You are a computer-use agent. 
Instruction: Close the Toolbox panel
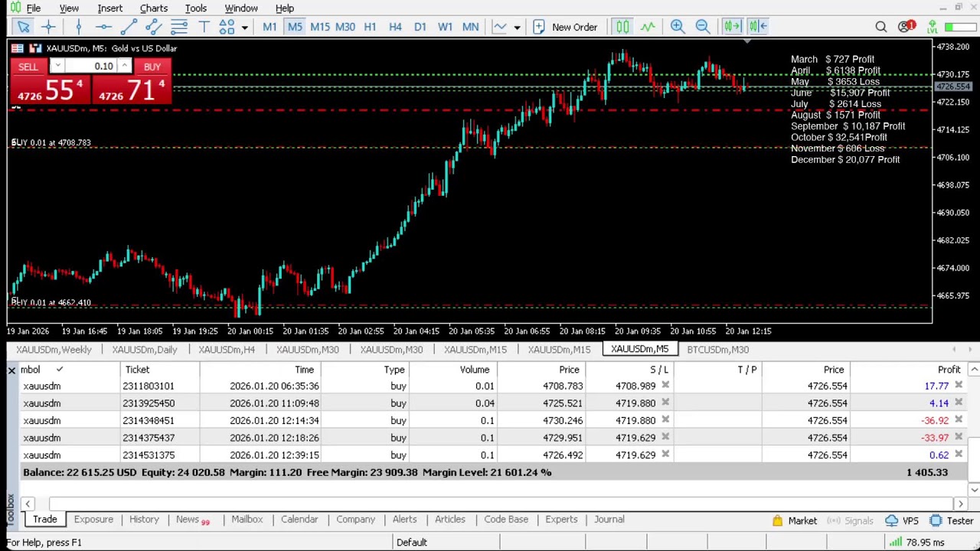pyautogui.click(x=11, y=370)
